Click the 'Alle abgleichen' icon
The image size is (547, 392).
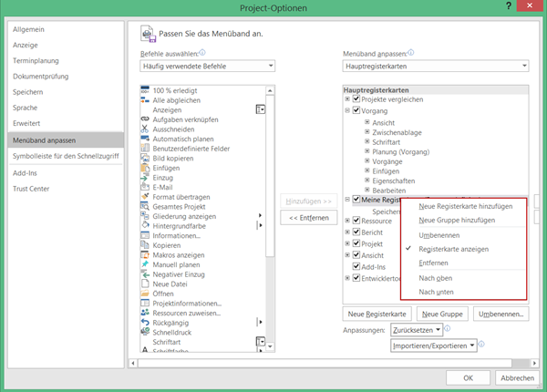[145, 100]
